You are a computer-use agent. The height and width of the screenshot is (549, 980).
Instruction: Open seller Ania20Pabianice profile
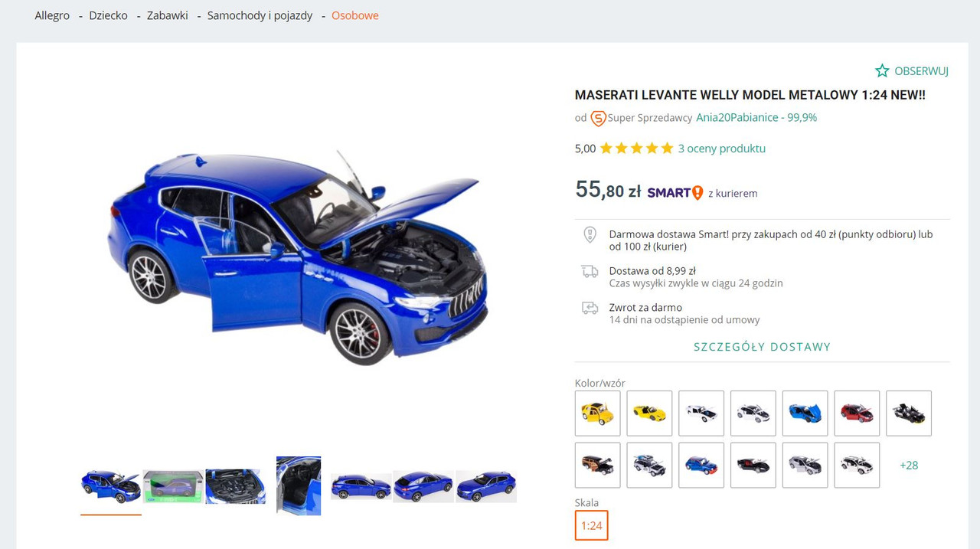pyautogui.click(x=737, y=118)
